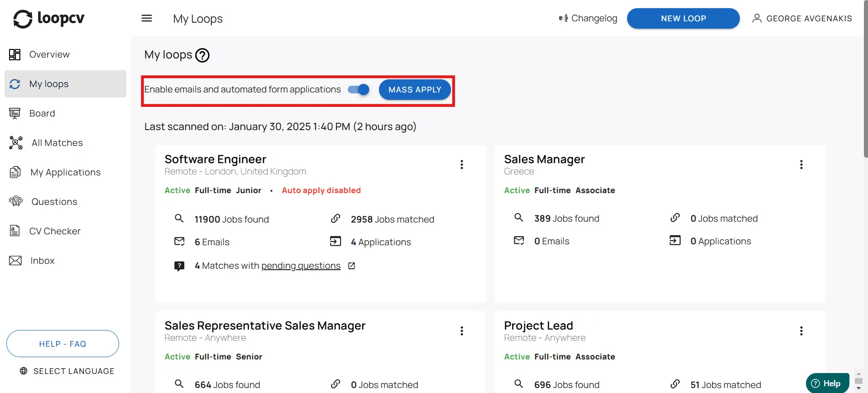The image size is (868, 393).
Task: Click search icon next to 389 Jobs found
Action: click(x=519, y=218)
